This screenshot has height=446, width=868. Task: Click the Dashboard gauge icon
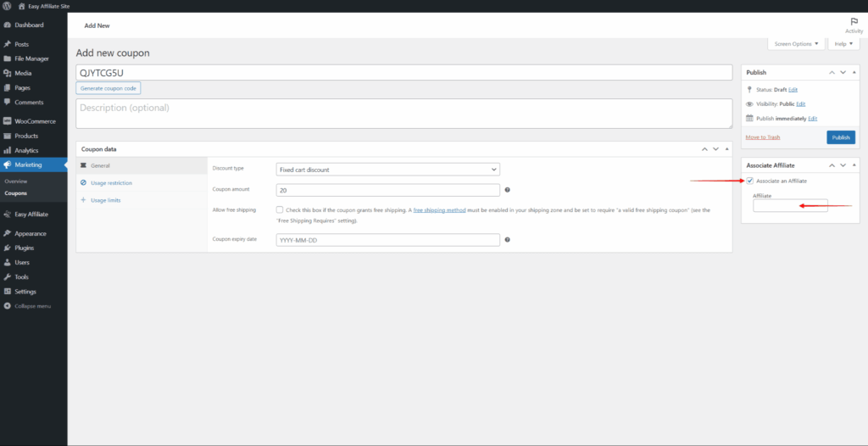point(7,25)
